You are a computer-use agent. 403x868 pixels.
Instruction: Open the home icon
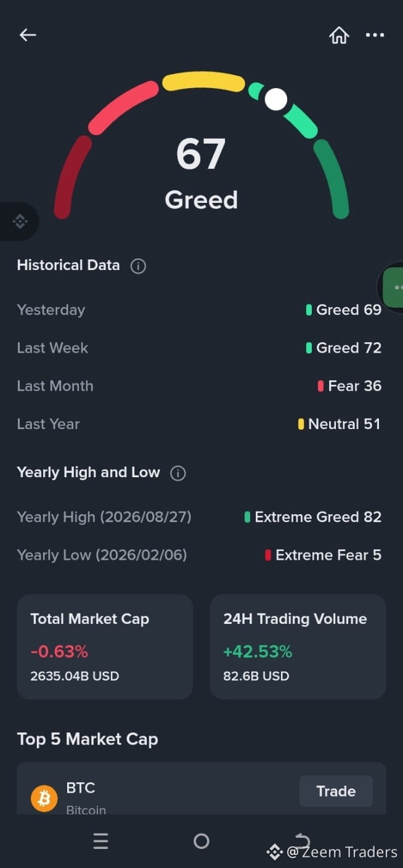pyautogui.click(x=339, y=35)
